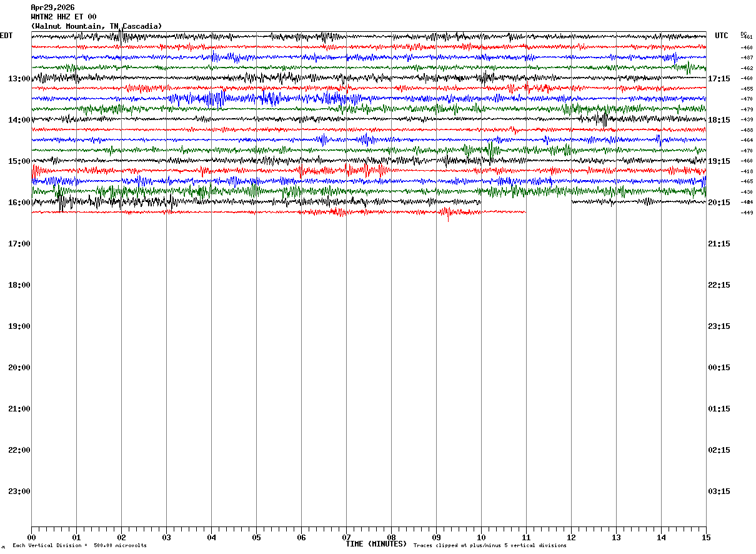The height and width of the screenshot is (554, 756).
Task: Click minute tick label "02" on bottom axis
Action: 121,538
